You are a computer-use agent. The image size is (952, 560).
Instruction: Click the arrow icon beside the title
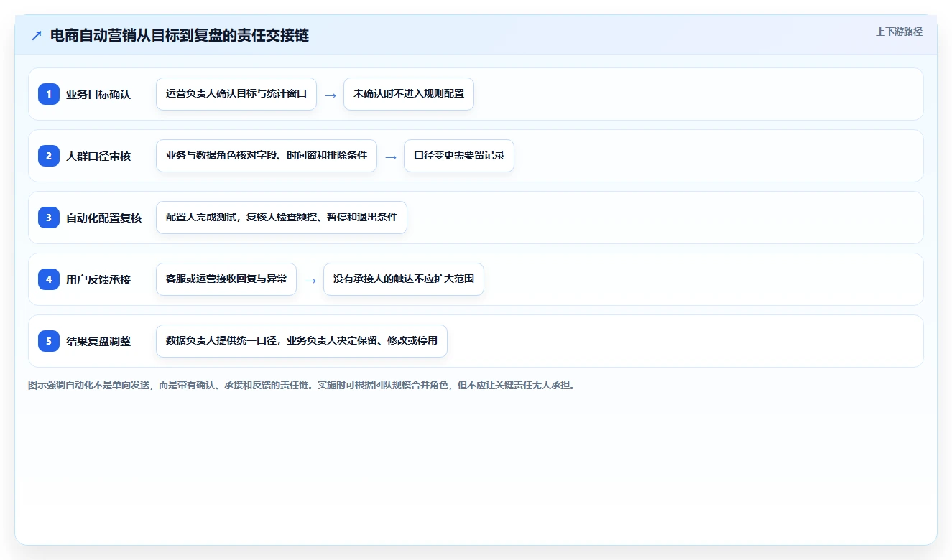tap(37, 35)
